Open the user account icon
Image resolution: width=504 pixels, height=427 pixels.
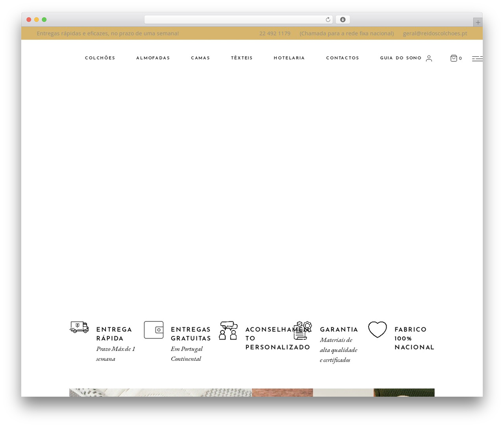(429, 58)
